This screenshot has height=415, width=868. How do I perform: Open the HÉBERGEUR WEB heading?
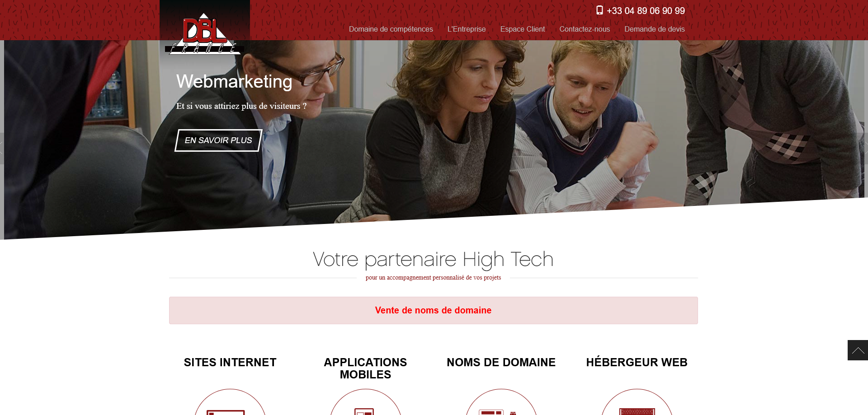click(x=637, y=362)
